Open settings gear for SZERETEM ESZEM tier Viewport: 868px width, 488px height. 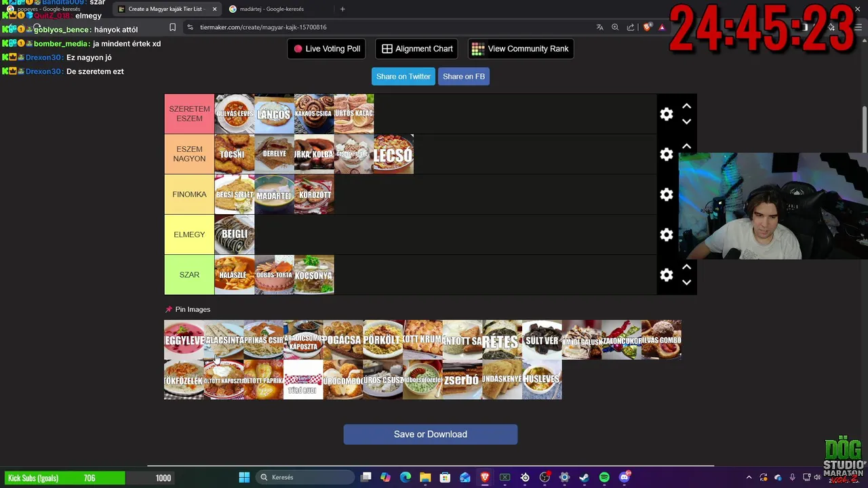pos(667,114)
